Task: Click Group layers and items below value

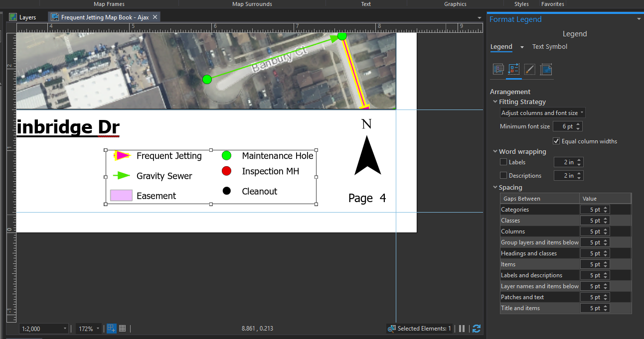Action: click(595, 242)
